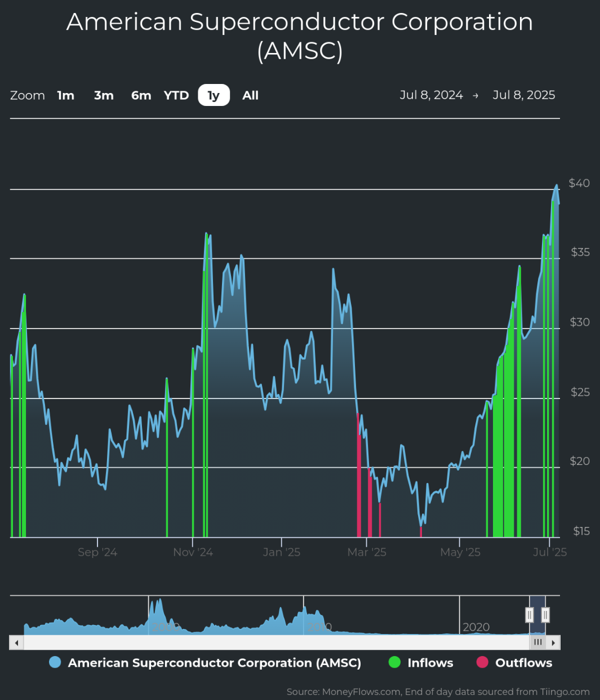Select the 3m zoom range
The width and height of the screenshot is (600, 700).
tap(104, 95)
